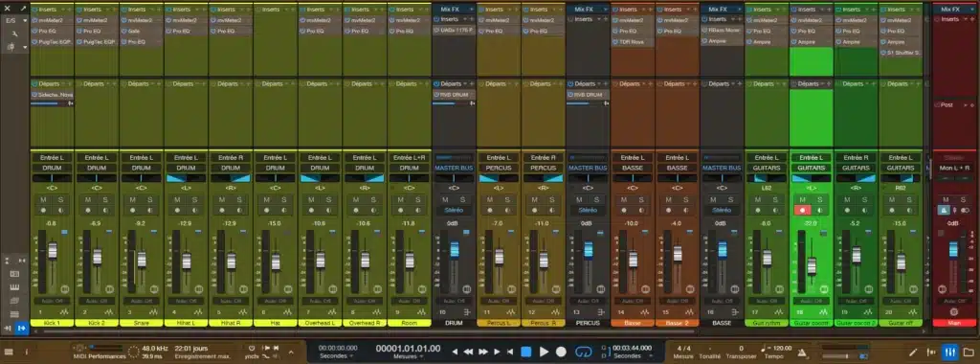
Task: Toggle the RVB DRUM send power on DRUM bus
Action: [436, 95]
